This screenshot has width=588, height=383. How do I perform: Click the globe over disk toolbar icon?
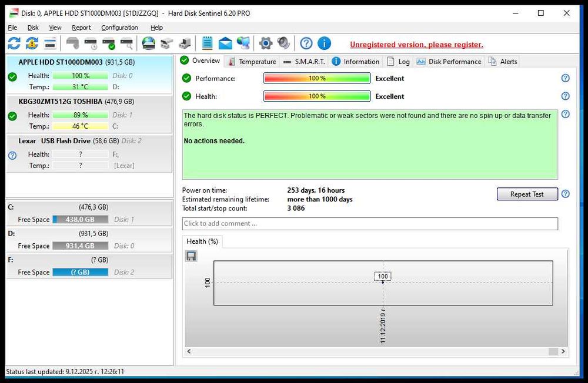coord(149,43)
